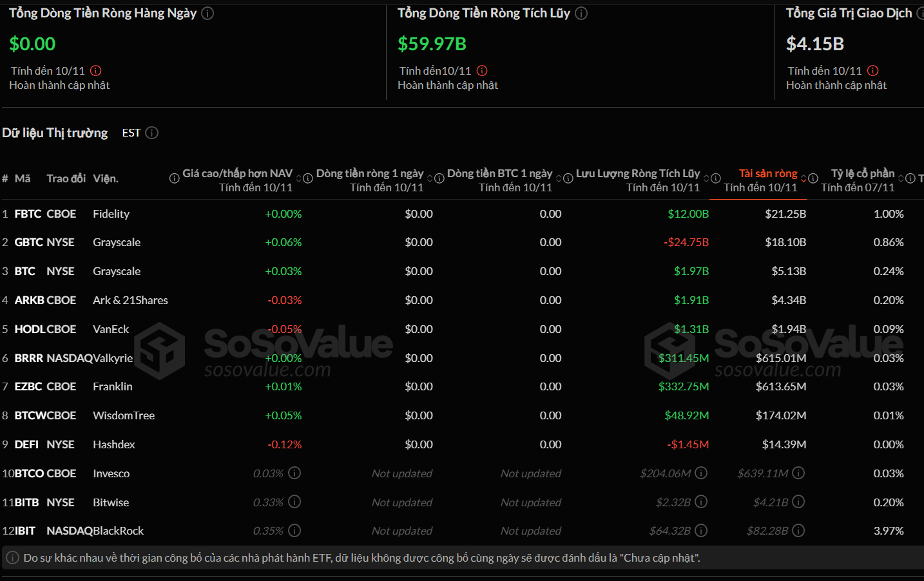The image size is (924, 581).
Task: Click EST timezone info icon
Action: pyautogui.click(x=152, y=133)
